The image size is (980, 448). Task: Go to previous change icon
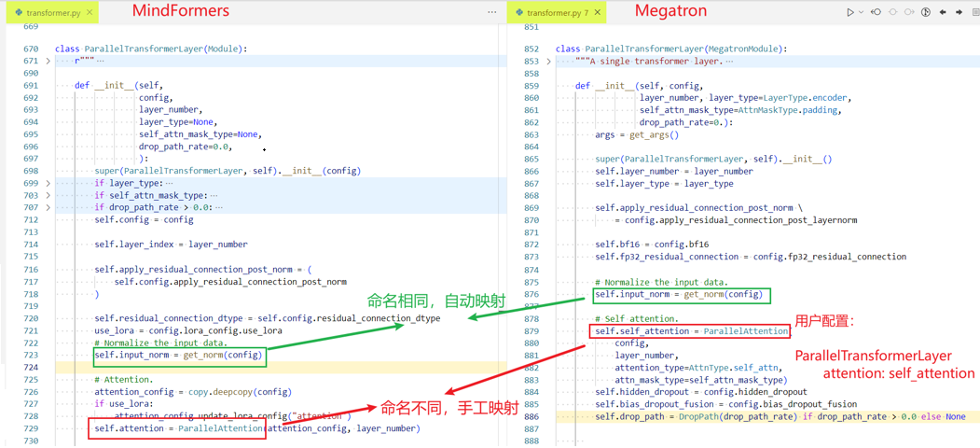tap(876, 12)
